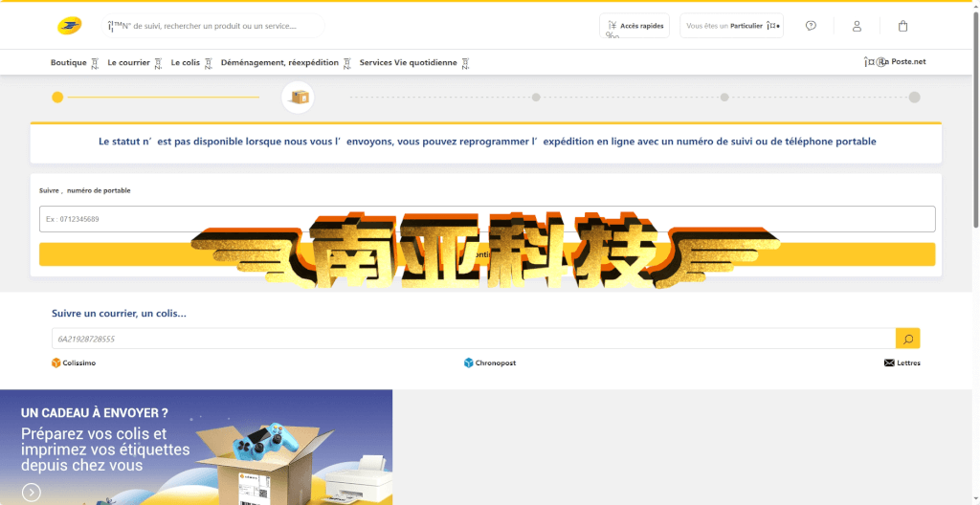Image resolution: width=980 pixels, height=505 pixels.
Task: Click the page vertical scrollbar
Action: click(x=975, y=119)
